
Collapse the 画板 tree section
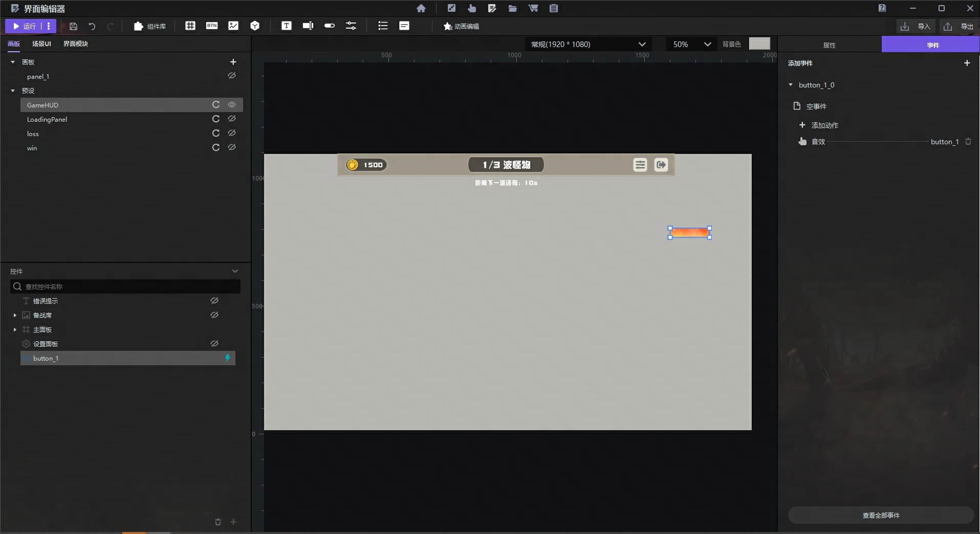tap(13, 62)
